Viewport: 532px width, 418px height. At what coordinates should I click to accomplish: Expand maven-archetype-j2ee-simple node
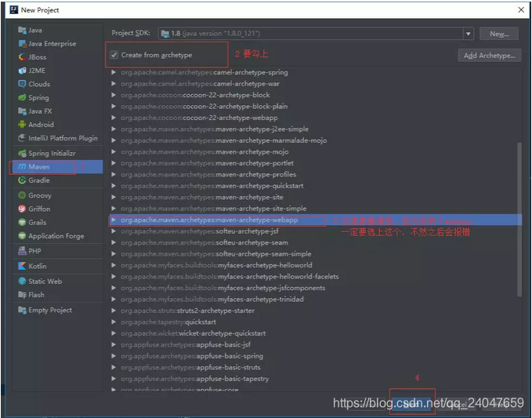(114, 129)
